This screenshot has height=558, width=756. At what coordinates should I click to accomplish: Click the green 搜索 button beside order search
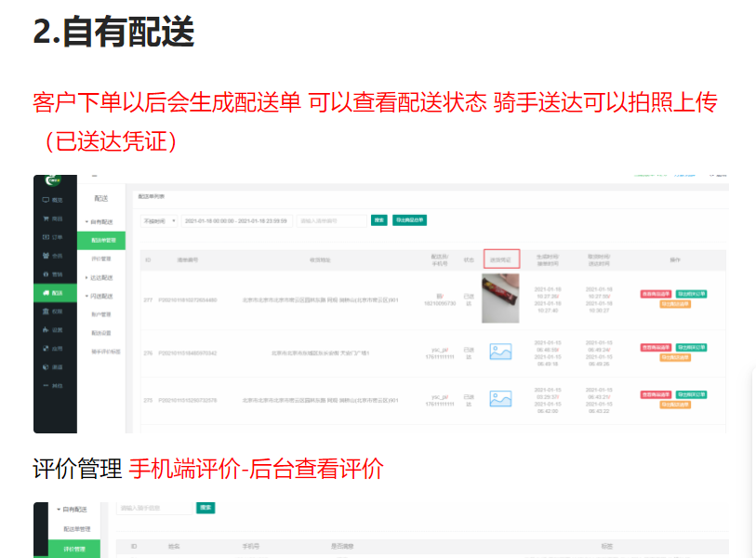378,220
